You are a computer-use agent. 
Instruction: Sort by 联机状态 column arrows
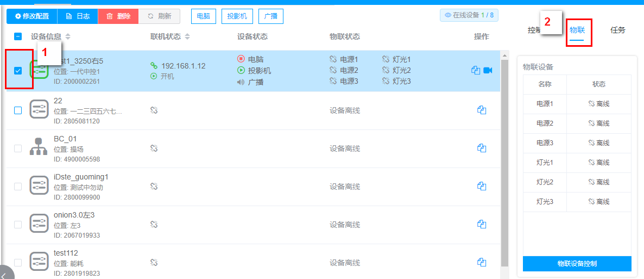(x=187, y=37)
